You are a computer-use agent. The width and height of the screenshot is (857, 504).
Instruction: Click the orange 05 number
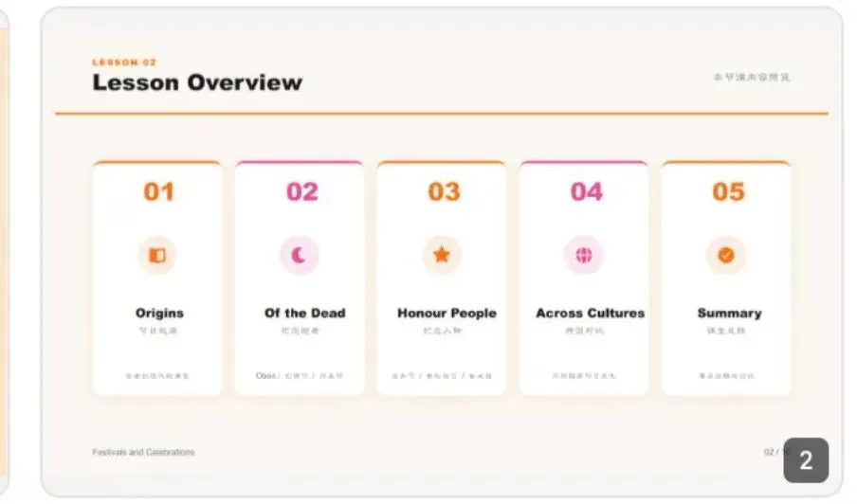coord(729,191)
